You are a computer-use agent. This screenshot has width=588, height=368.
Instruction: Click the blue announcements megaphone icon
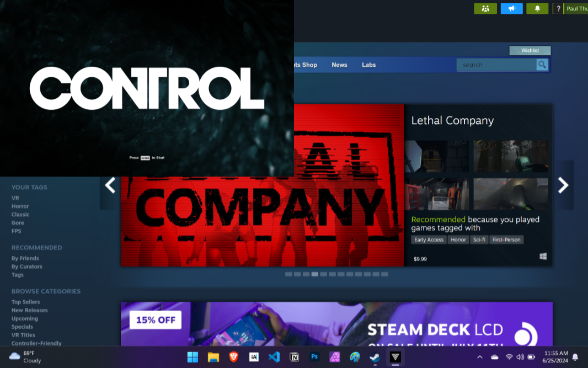tap(511, 9)
